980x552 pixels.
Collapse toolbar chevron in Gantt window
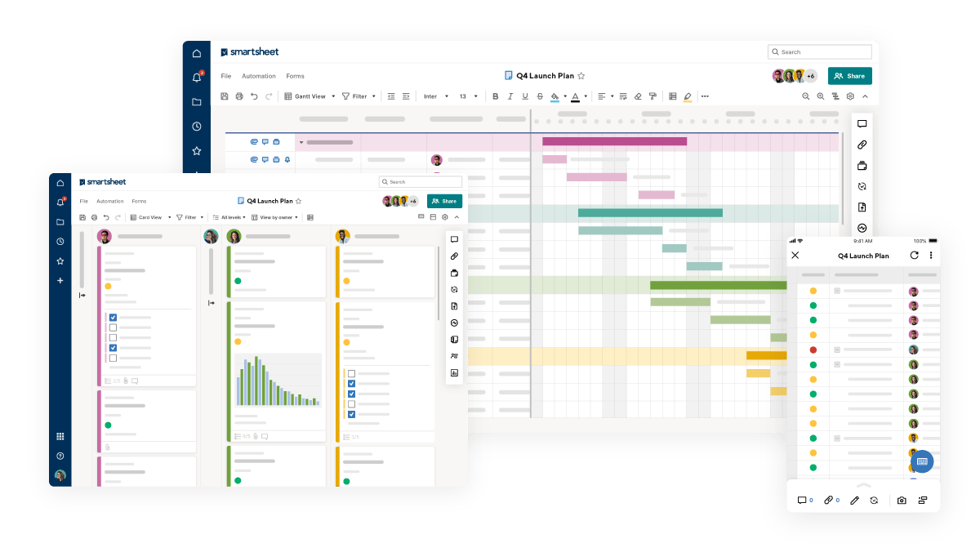click(865, 96)
